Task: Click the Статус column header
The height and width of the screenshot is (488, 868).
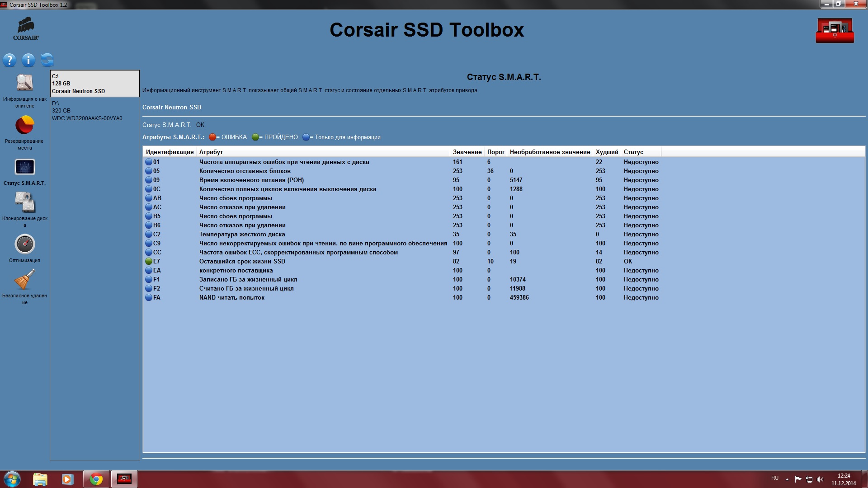Action: (x=633, y=152)
